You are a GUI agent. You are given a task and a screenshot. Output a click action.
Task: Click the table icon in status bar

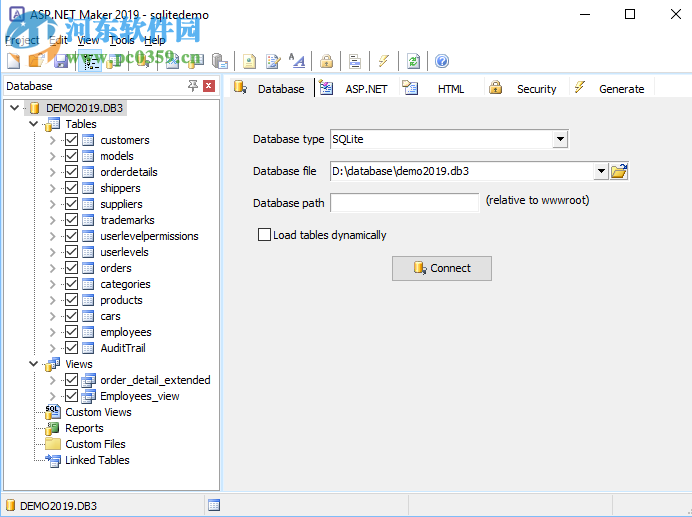point(214,505)
